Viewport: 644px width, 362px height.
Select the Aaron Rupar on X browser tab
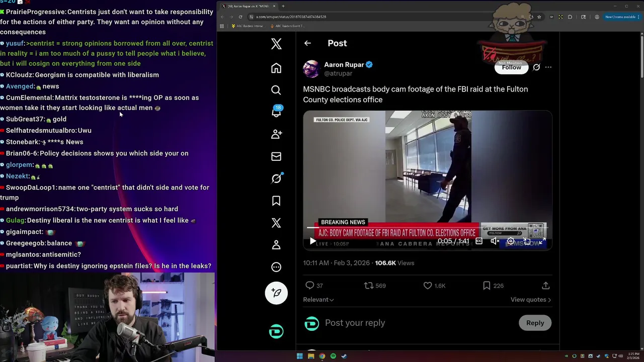coord(249,6)
